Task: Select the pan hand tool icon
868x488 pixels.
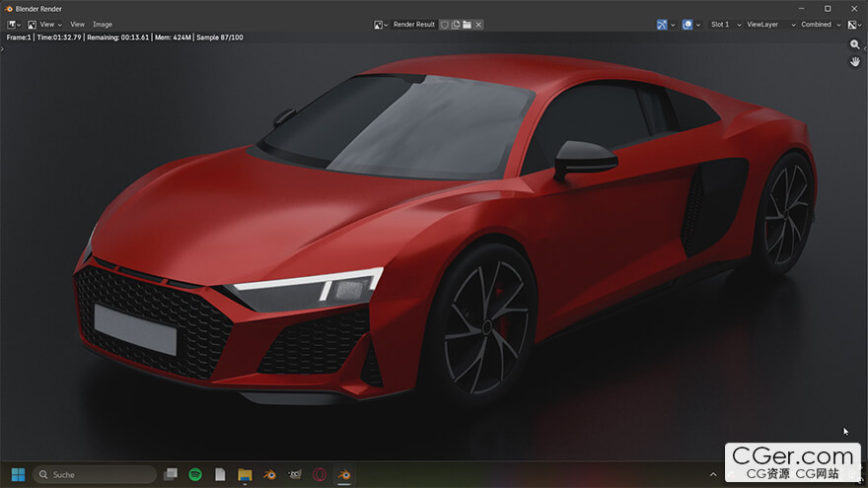Action: [x=855, y=61]
